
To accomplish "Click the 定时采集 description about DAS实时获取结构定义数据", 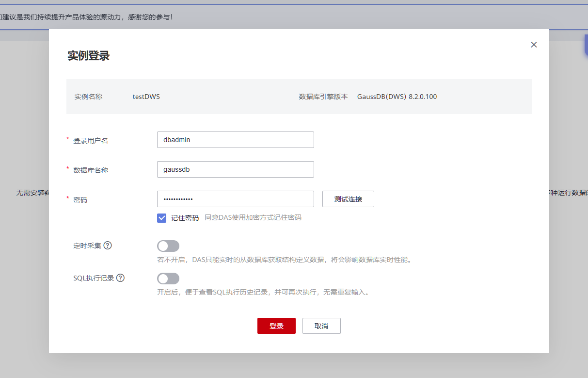I will tap(285, 260).
